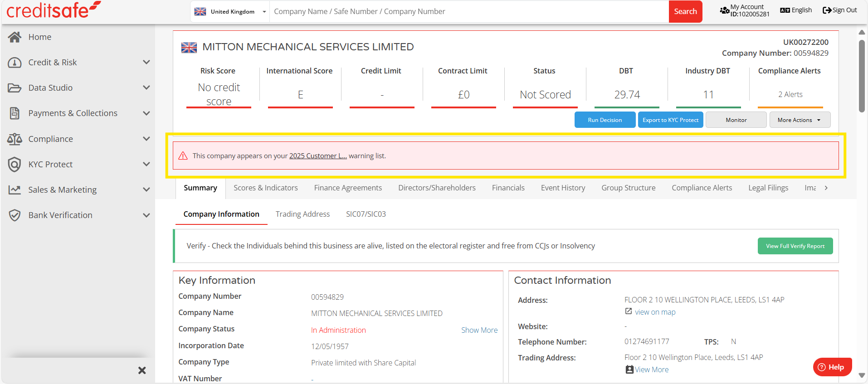Image resolution: width=868 pixels, height=384 pixels.
Task: Switch to Trading Address sub-tab
Action: coord(302,214)
